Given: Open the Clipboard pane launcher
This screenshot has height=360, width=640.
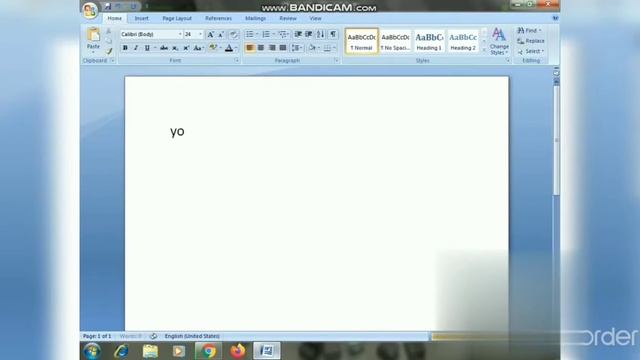Looking at the screenshot, I should [x=112, y=60].
